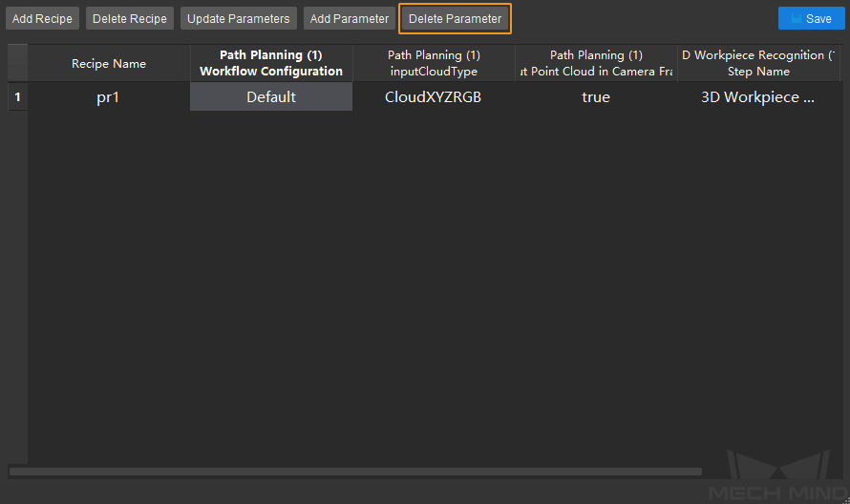
Task: Select Path Planning Workflow Configuration column header
Action: [x=271, y=63]
